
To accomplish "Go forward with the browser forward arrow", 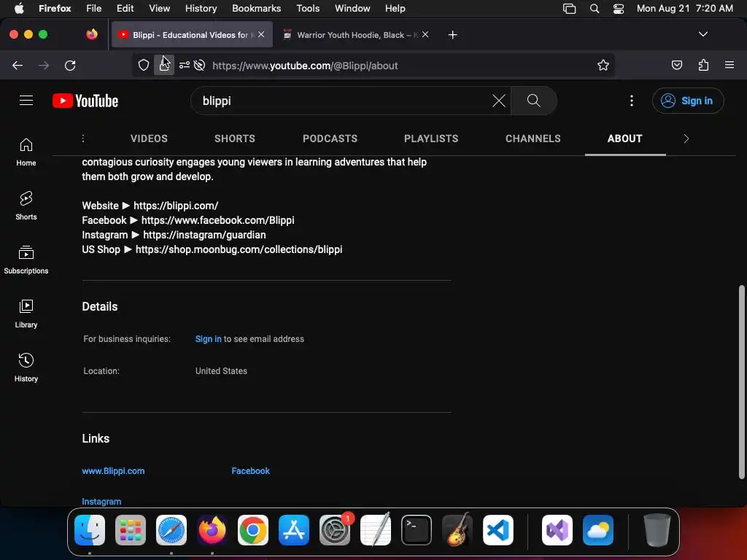I will (44, 65).
